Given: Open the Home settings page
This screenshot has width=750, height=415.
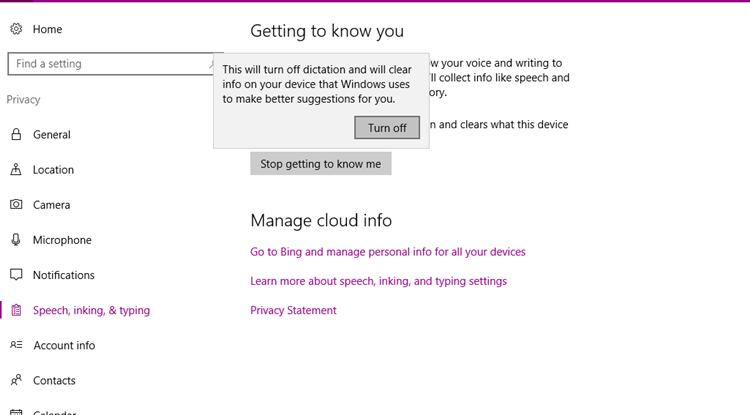Looking at the screenshot, I should [47, 29].
